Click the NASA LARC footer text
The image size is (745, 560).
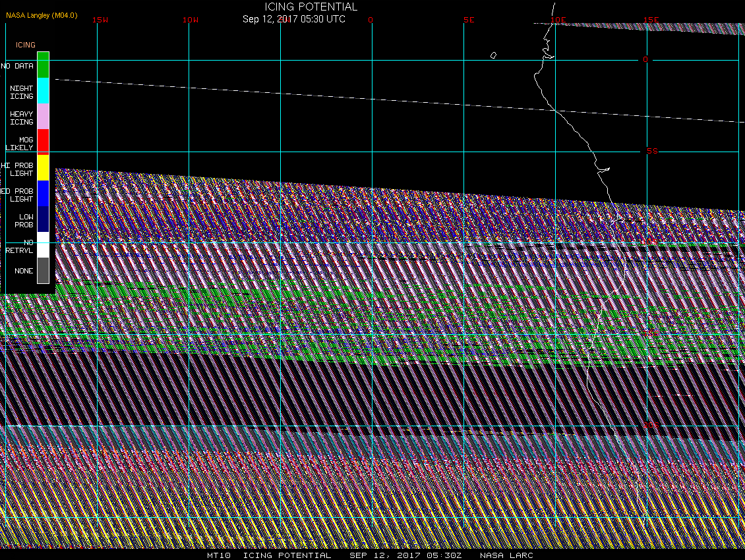click(506, 555)
